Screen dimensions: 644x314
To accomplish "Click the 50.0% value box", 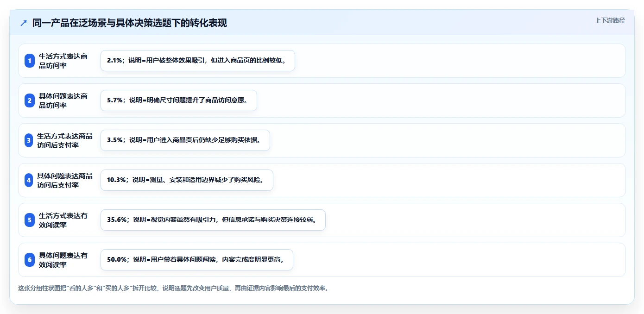I will 197,260.
